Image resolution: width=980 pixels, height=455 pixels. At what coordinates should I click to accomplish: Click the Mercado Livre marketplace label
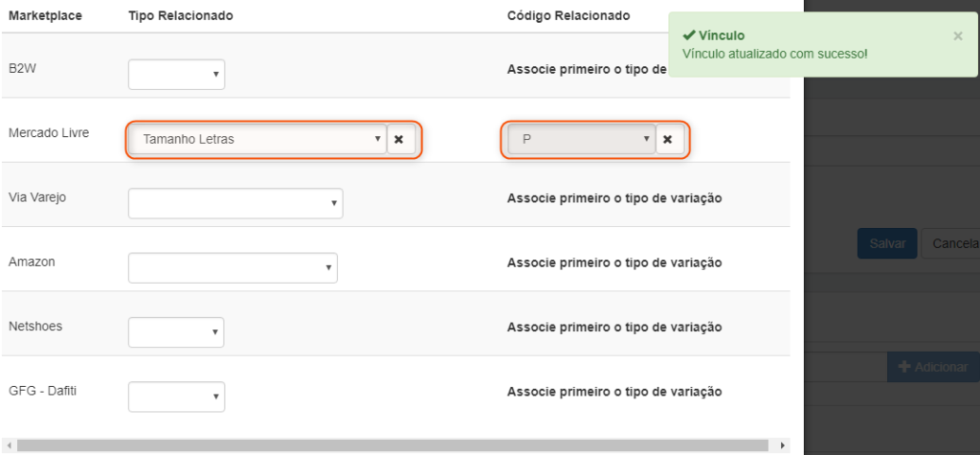point(49,133)
